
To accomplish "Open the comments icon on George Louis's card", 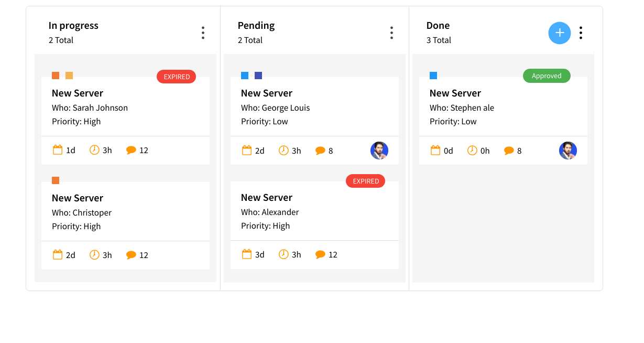I will [321, 150].
